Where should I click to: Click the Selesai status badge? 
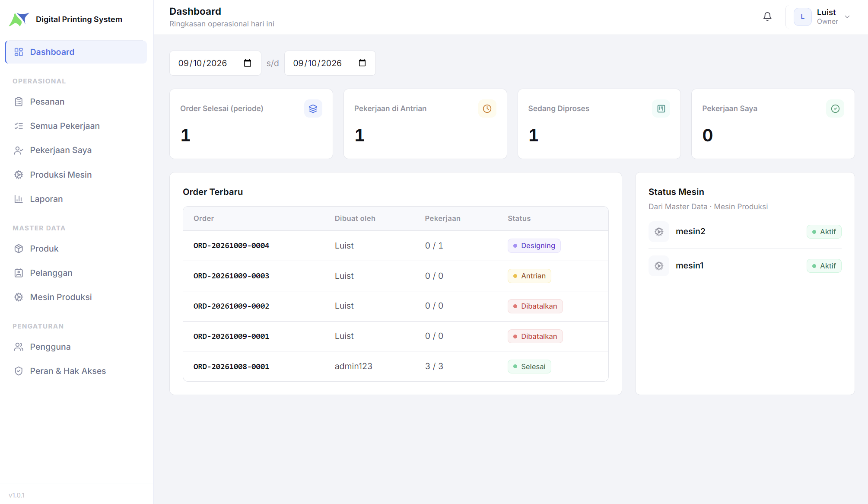(529, 367)
